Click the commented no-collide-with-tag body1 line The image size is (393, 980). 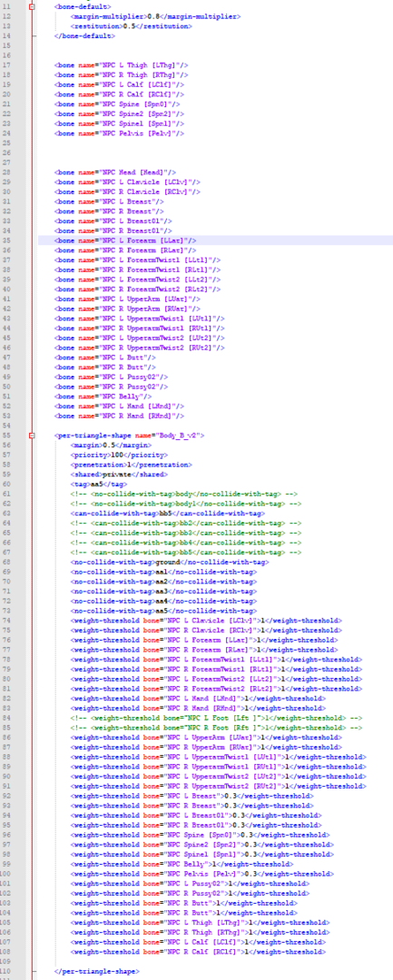tap(187, 504)
